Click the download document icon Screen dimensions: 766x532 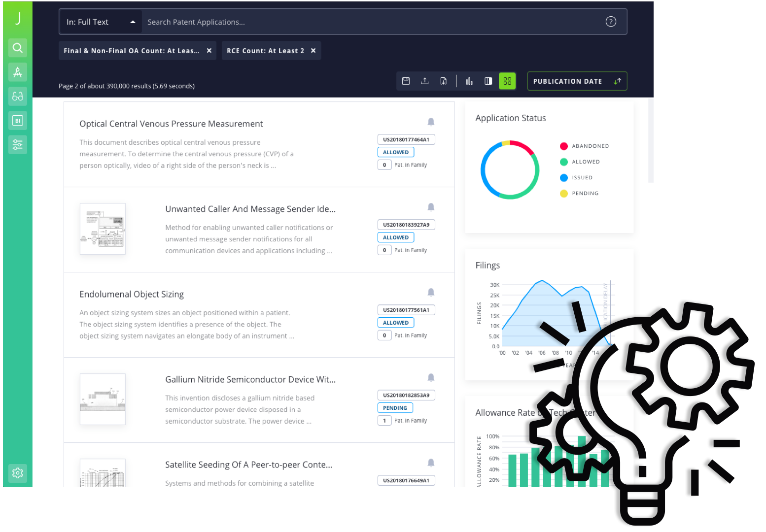pyautogui.click(x=444, y=81)
